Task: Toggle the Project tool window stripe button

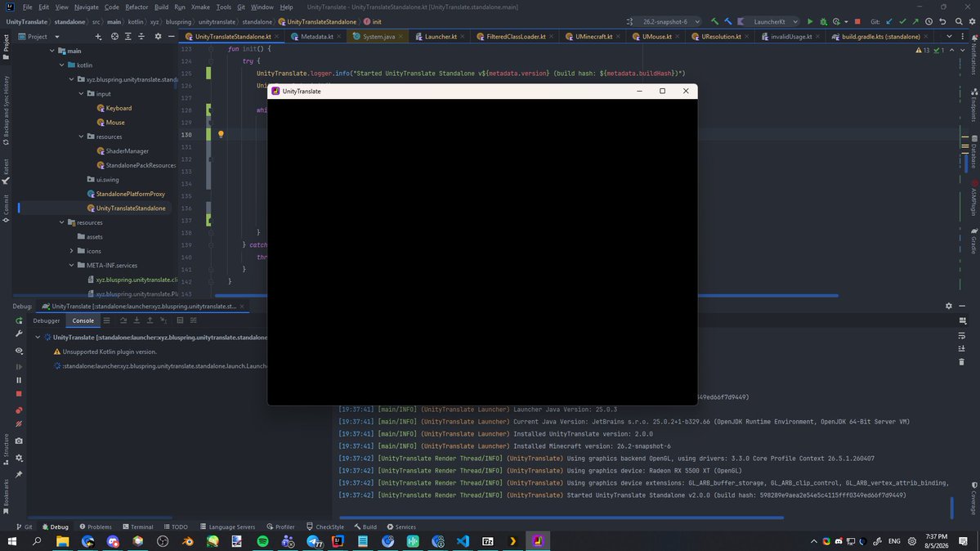Action: pyautogui.click(x=6, y=47)
